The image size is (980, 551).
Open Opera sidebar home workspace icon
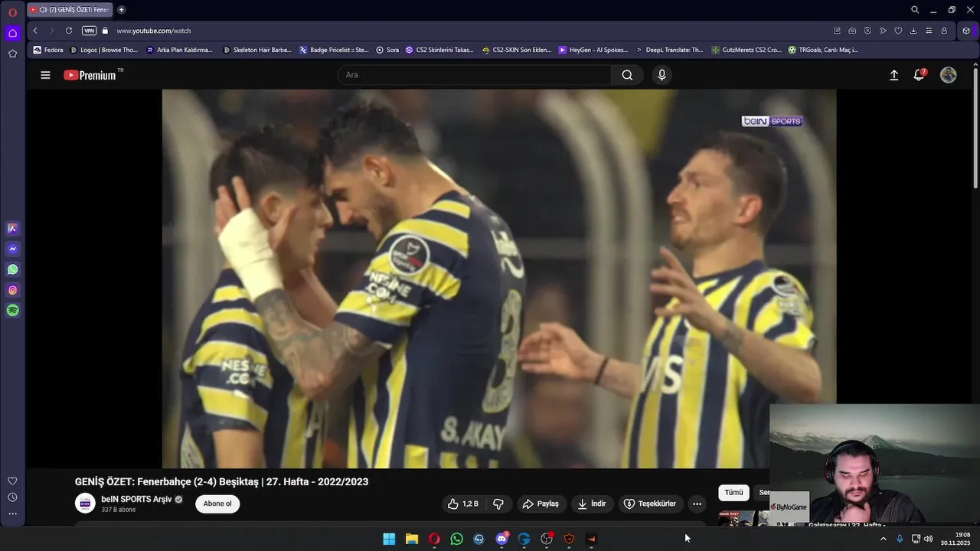point(12,33)
